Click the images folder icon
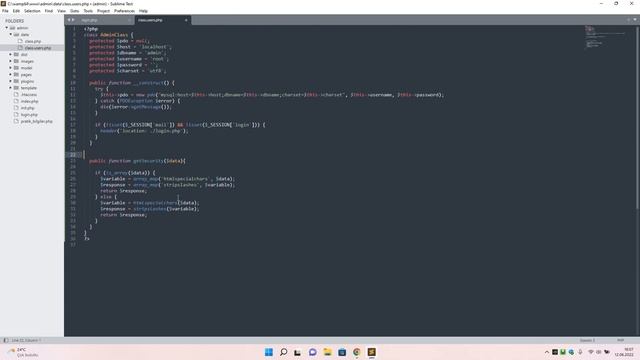640x360 pixels. pyautogui.click(x=16, y=61)
